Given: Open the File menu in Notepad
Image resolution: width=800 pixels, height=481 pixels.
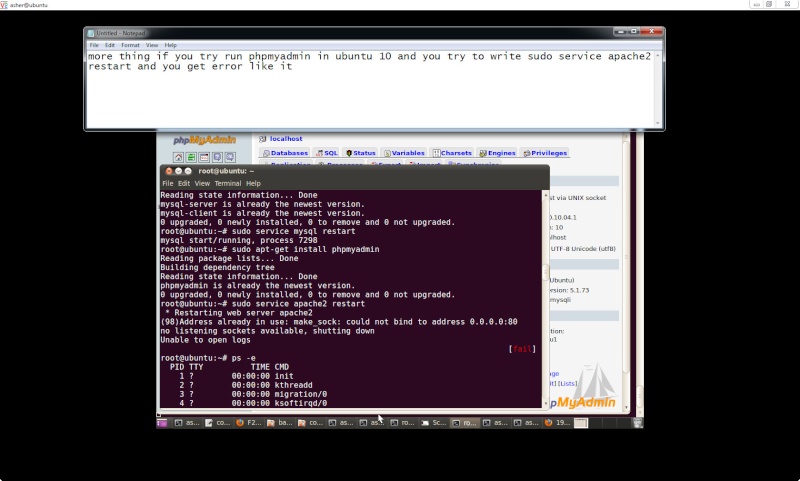Looking at the screenshot, I should click(x=94, y=45).
